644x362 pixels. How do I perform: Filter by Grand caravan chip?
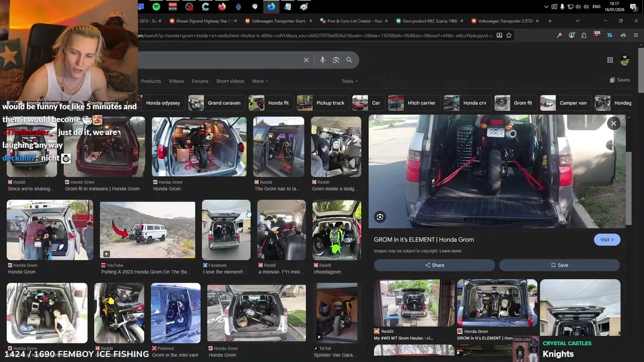coord(217,103)
